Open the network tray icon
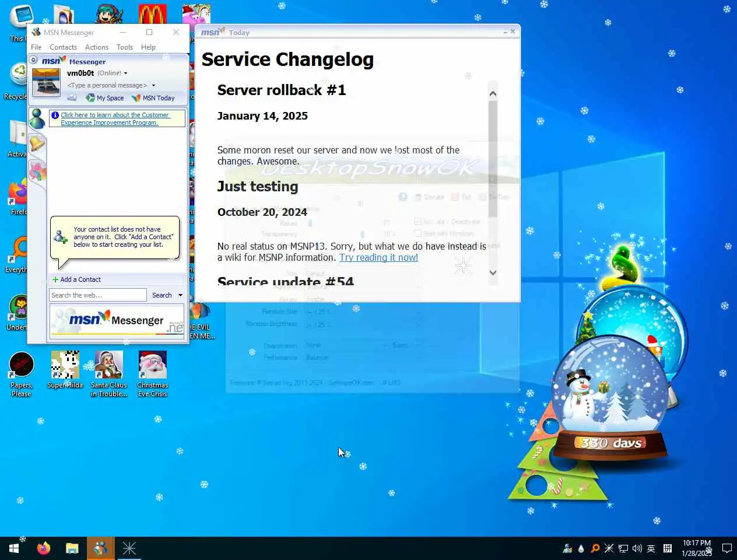The width and height of the screenshot is (737, 560). tap(623, 548)
